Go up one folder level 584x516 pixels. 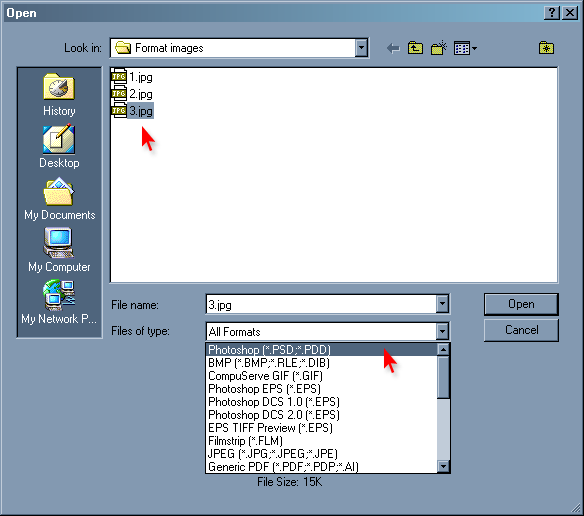415,48
